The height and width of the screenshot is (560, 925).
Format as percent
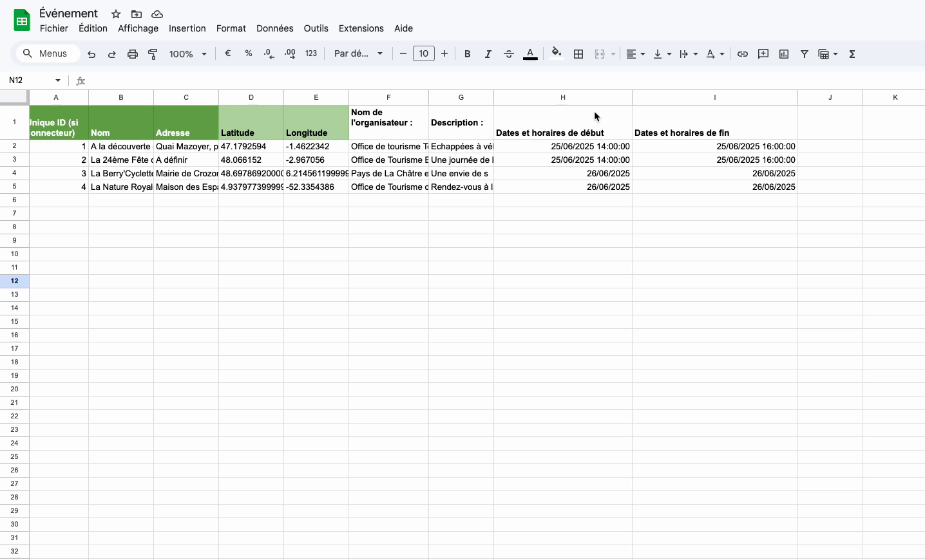pyautogui.click(x=249, y=54)
